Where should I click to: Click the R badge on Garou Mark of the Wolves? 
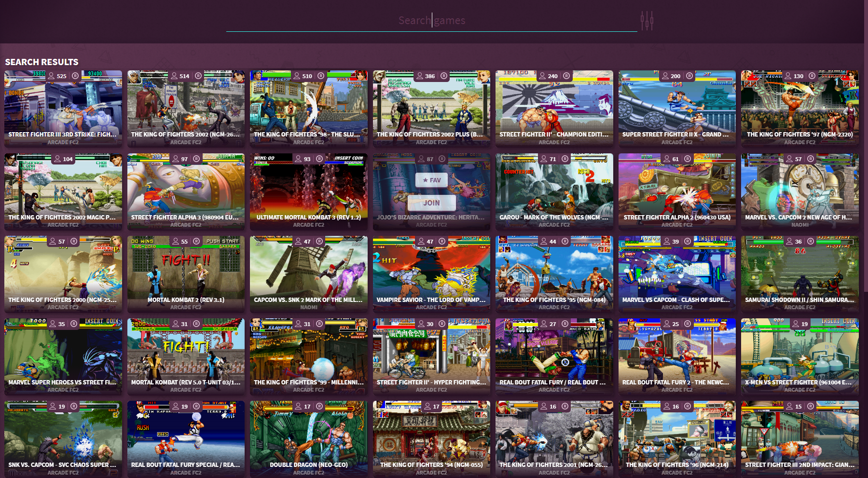tap(565, 159)
